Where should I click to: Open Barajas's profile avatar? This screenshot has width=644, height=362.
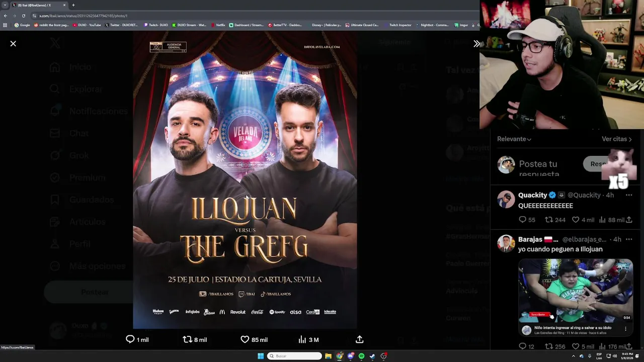tap(506, 243)
